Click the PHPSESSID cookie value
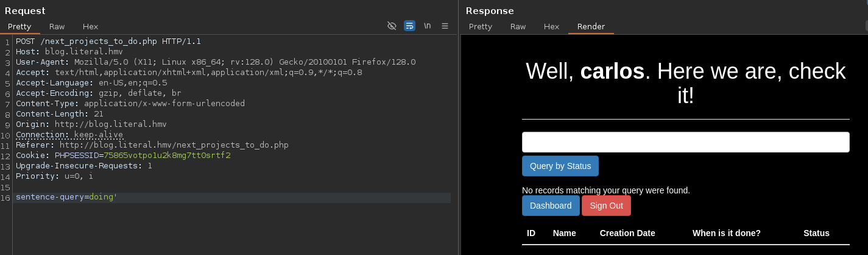 pos(167,156)
